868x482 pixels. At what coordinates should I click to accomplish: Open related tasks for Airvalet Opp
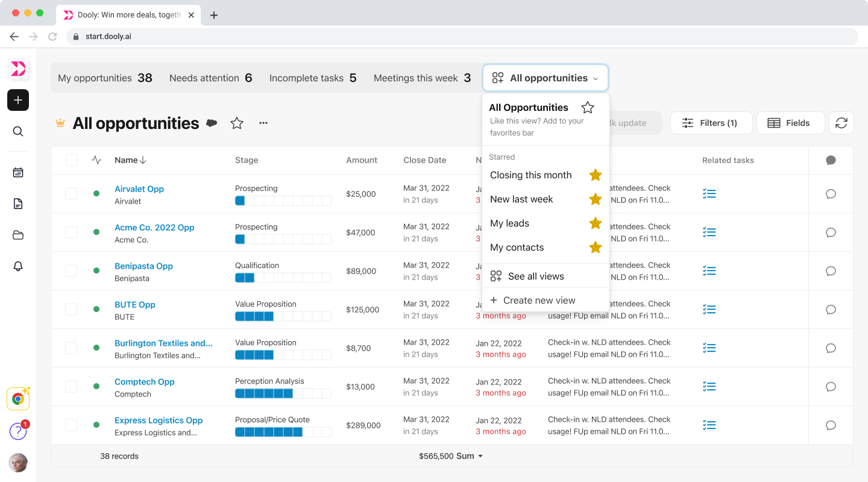click(x=709, y=194)
